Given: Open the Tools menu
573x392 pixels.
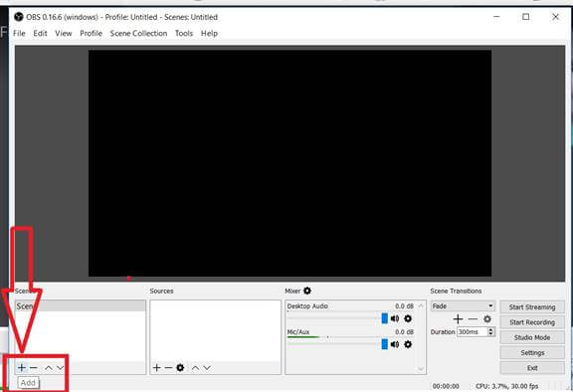Looking at the screenshot, I should pyautogui.click(x=184, y=33).
